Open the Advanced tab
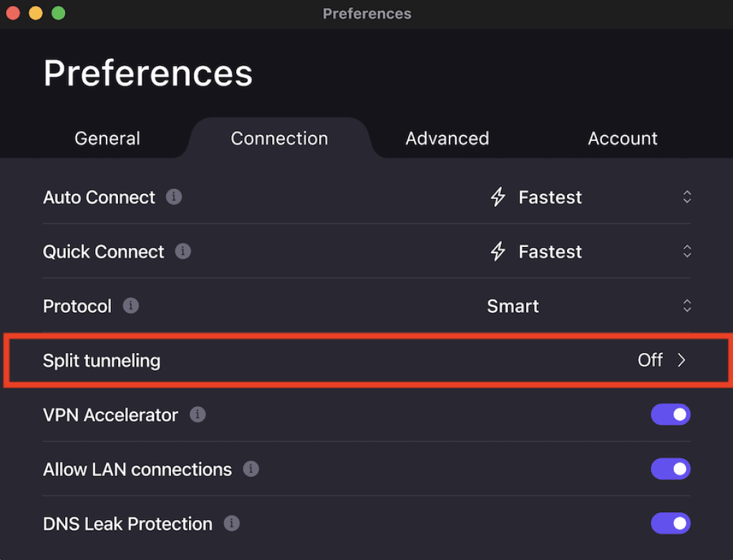Screen dimensions: 733x560 tap(447, 138)
